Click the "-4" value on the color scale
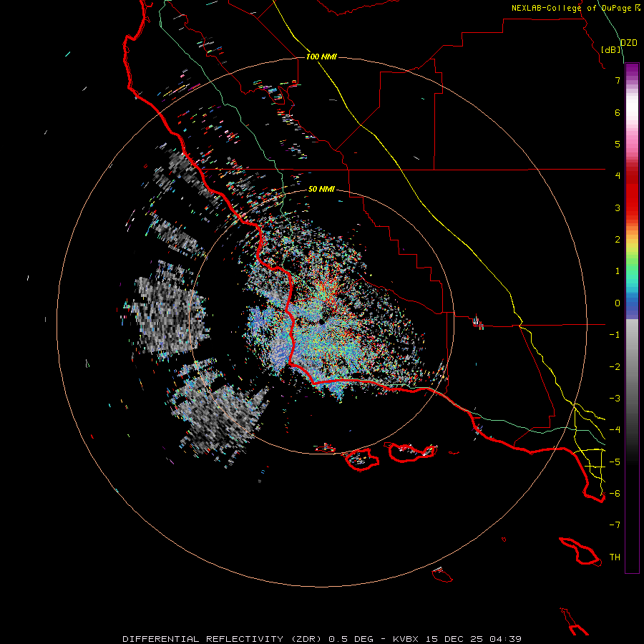644x644 pixels. click(x=615, y=430)
